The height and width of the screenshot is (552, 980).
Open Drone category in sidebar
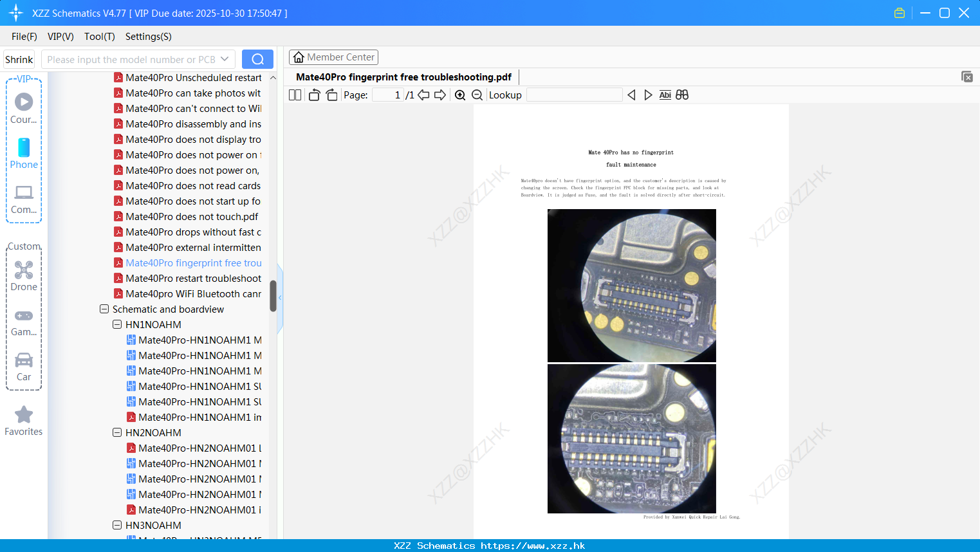[x=24, y=276]
